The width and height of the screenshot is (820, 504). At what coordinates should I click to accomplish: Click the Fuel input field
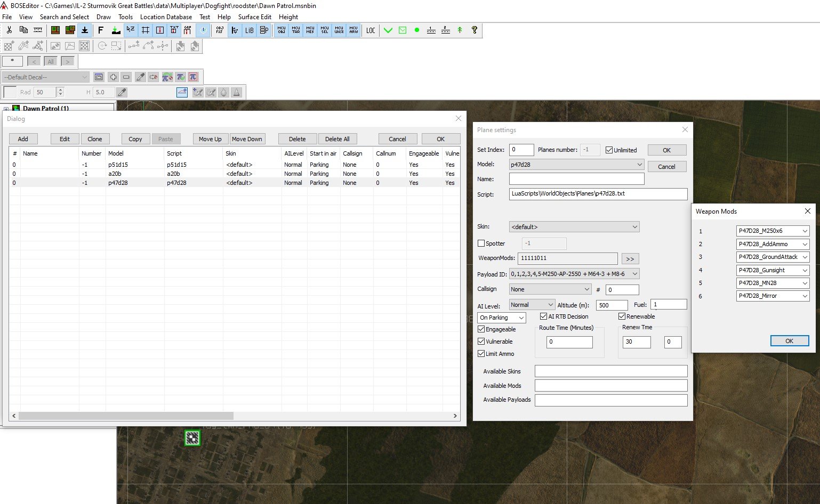coord(669,305)
